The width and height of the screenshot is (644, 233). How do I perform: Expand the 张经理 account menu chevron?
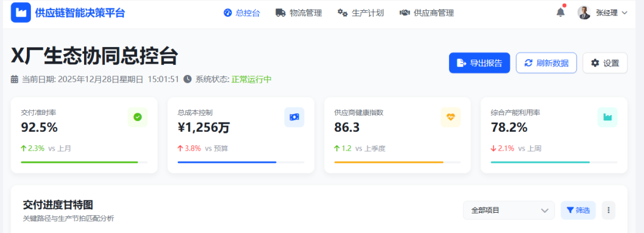[625, 13]
